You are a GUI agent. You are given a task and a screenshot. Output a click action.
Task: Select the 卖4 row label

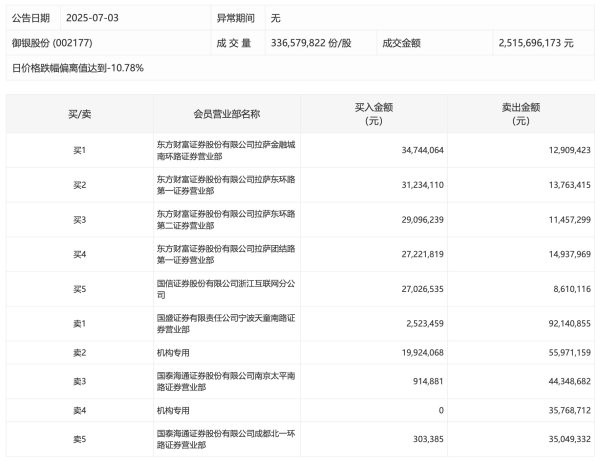(80, 411)
